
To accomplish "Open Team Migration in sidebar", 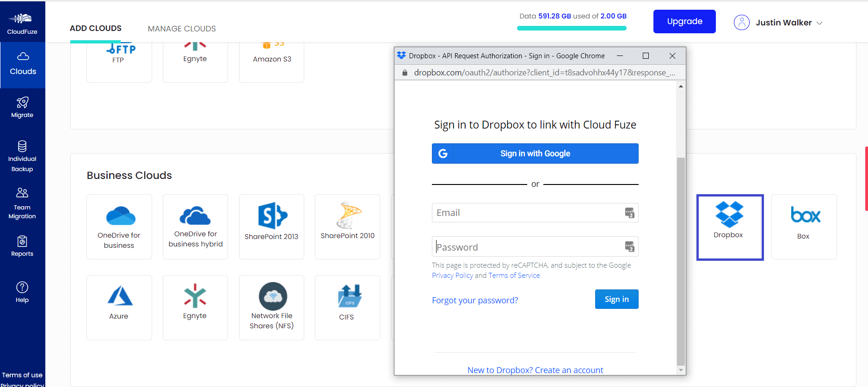I will click(x=22, y=203).
